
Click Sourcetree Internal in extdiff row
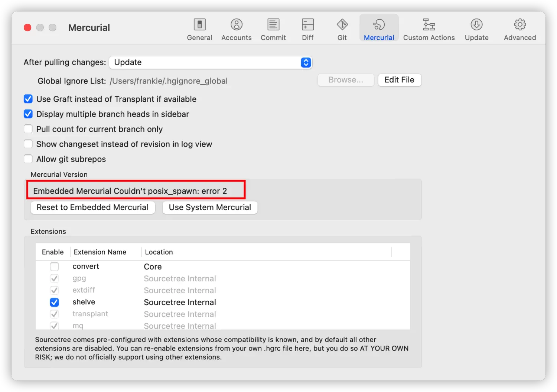180,290
